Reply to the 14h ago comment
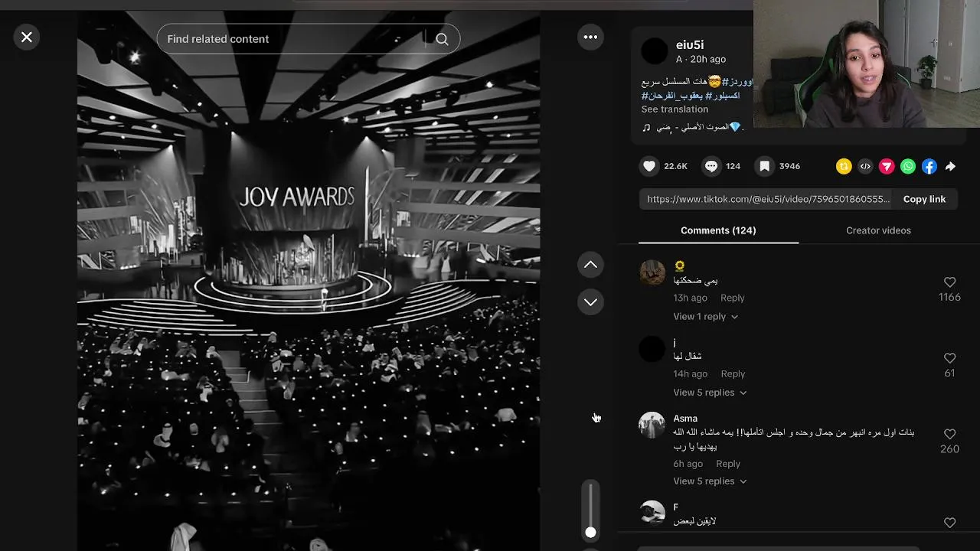 733,374
